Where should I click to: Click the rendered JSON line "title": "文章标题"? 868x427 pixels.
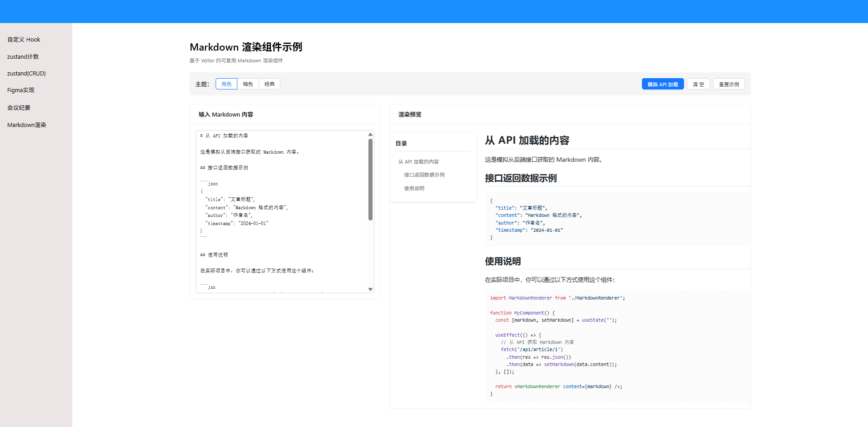point(521,208)
